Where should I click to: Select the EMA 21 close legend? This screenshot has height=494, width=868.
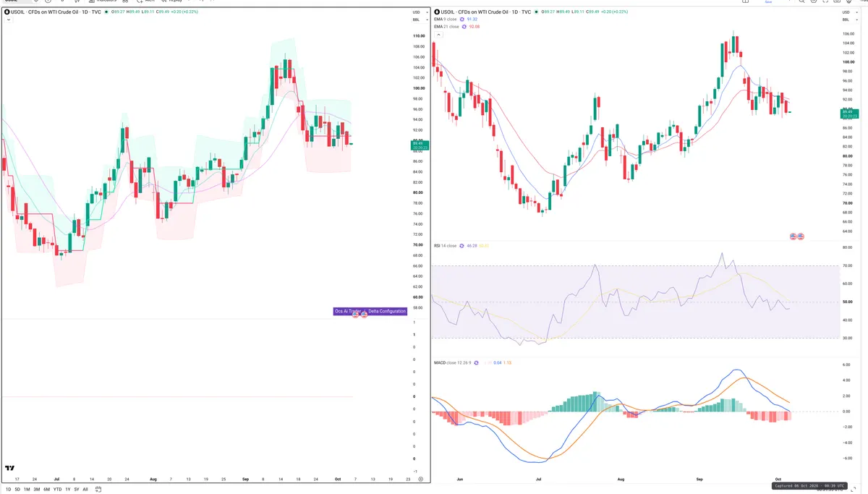[446, 27]
